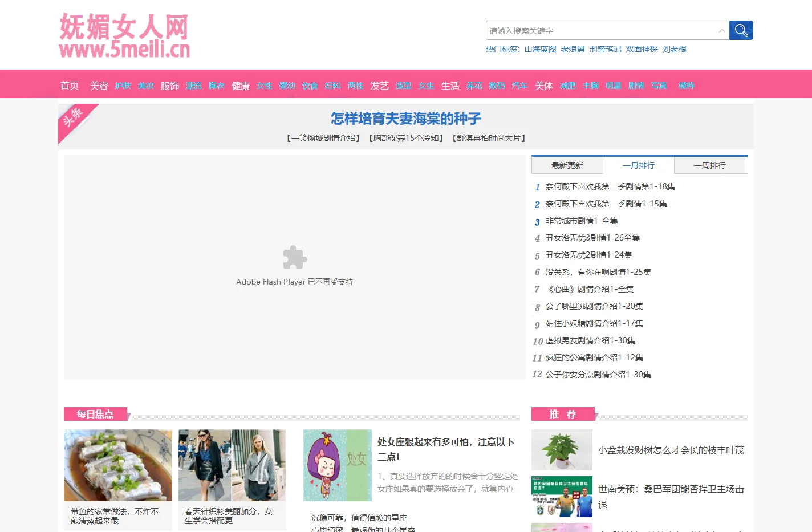This screenshot has width=812, height=532.
Task: Click the steamed hairtail fish dish thumbnail
Action: pos(118,465)
